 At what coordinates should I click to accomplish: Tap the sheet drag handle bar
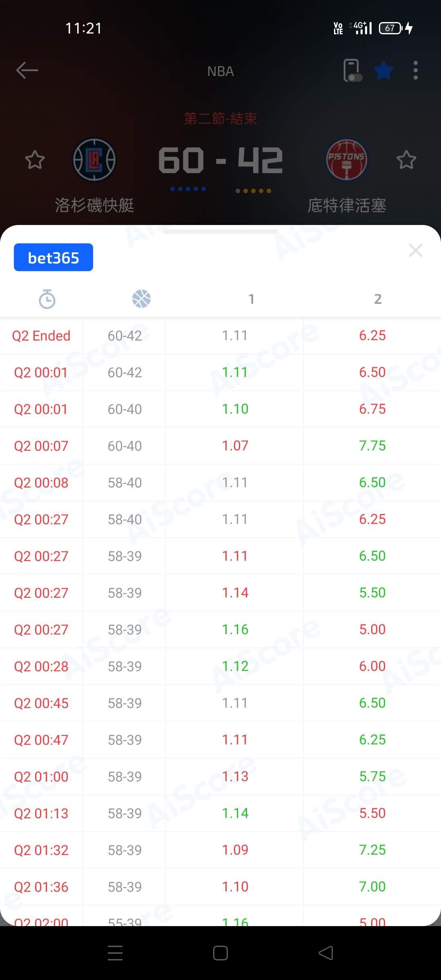point(220,232)
